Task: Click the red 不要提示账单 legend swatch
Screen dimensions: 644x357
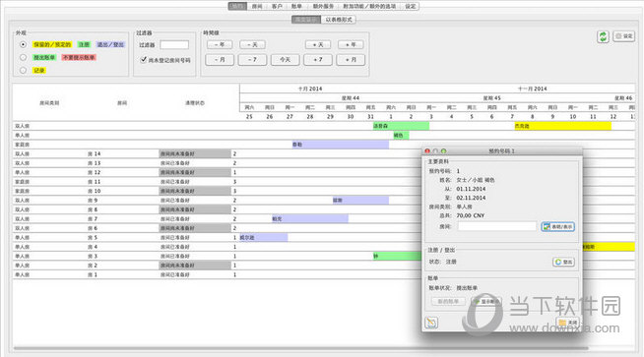Action: coord(79,57)
